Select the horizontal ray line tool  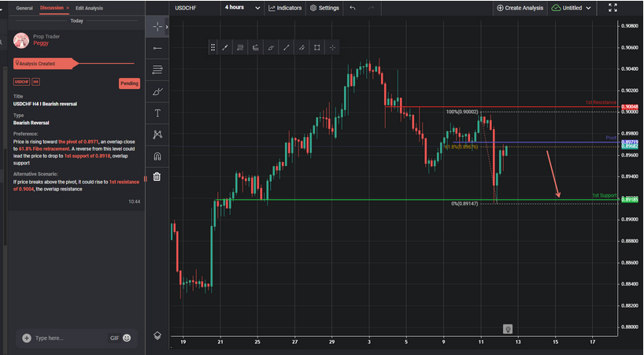point(157,49)
